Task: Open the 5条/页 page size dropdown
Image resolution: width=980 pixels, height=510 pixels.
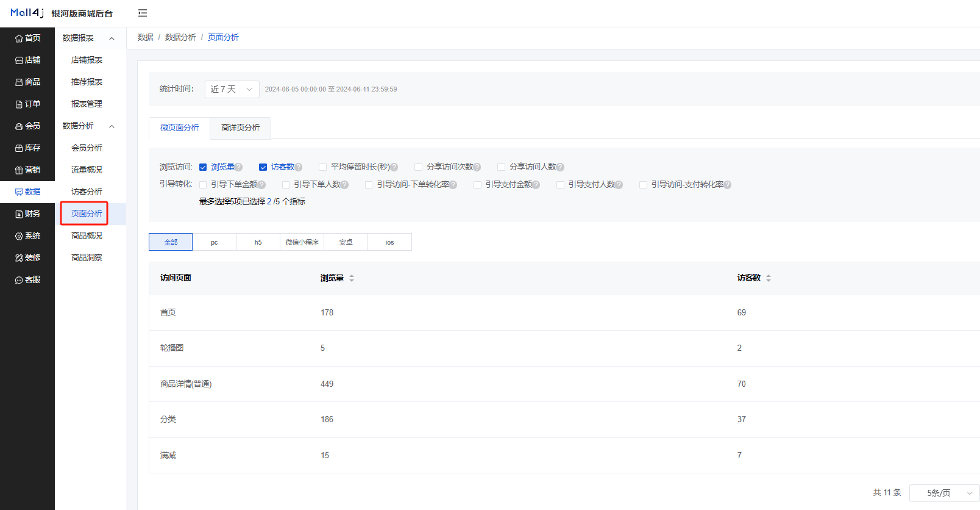Action: [x=944, y=493]
